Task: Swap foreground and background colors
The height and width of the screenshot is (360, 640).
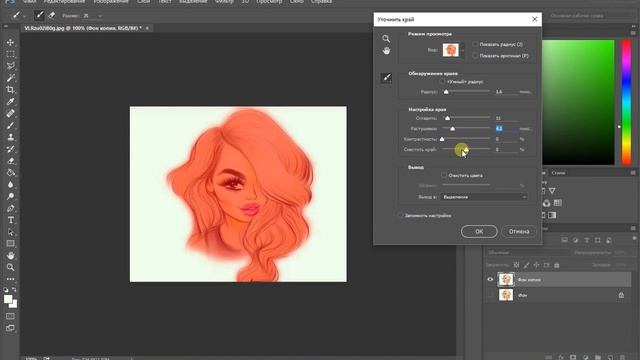Action: (14, 289)
